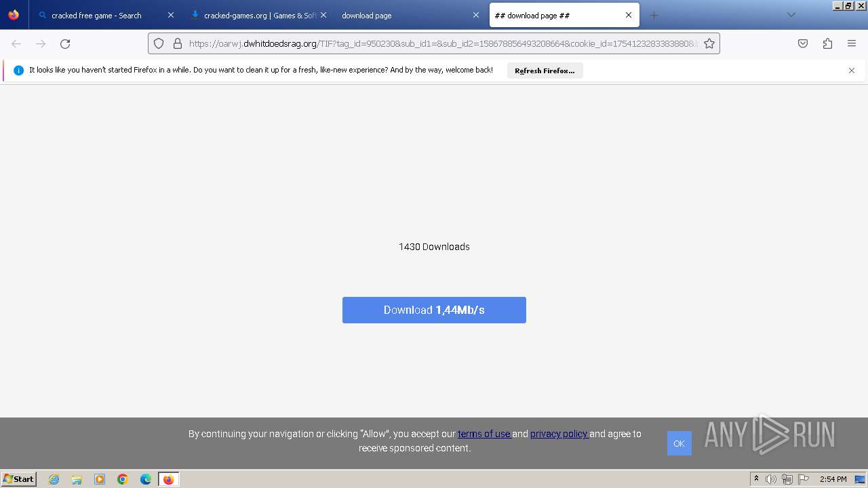
Task: Reload the current page
Action: click(x=65, y=44)
